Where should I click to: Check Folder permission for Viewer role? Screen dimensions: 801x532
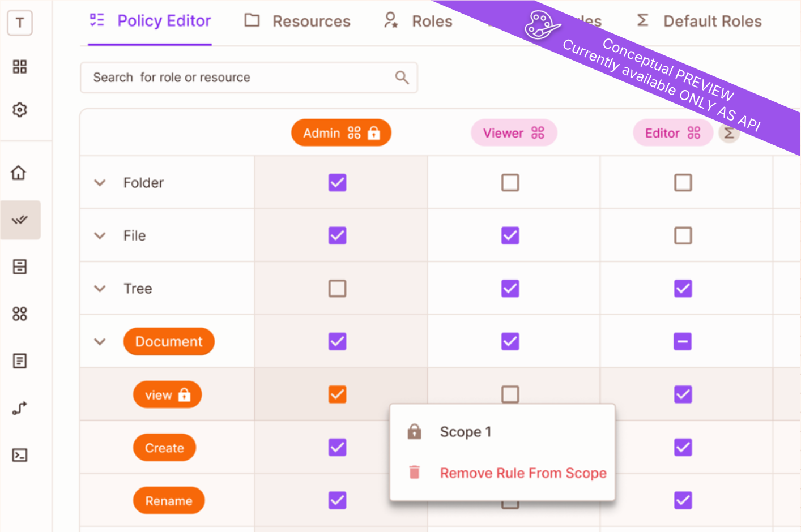[x=510, y=183]
